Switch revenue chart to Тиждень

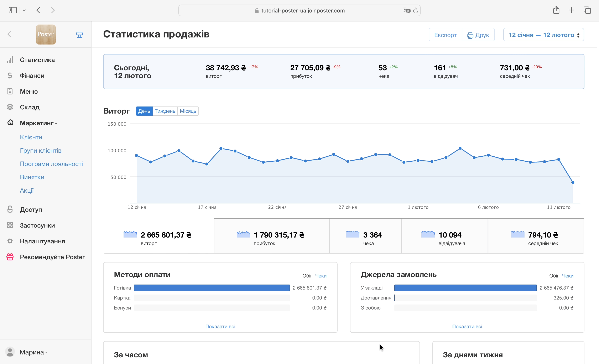coord(165,111)
